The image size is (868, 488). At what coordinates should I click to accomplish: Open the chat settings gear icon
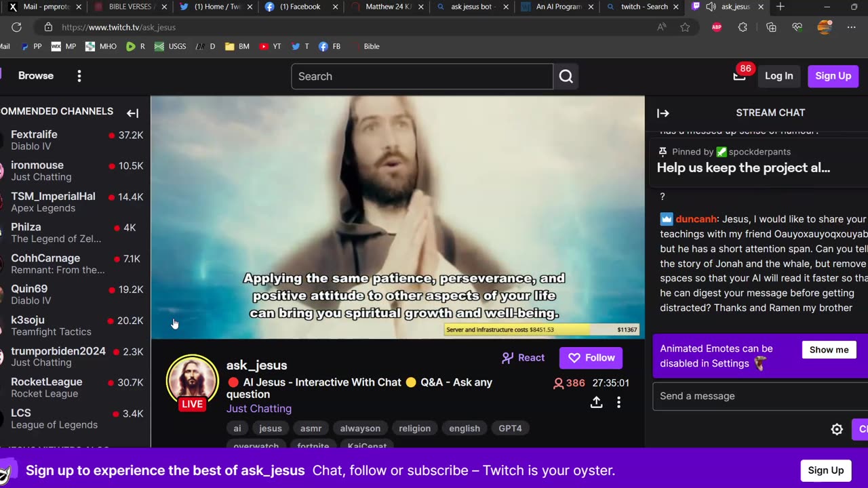pyautogui.click(x=837, y=429)
